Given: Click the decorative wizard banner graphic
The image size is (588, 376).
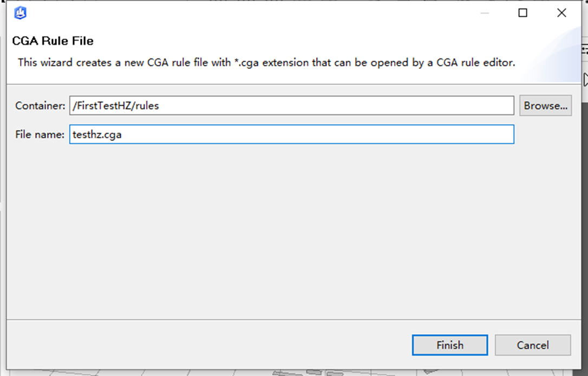Looking at the screenshot, I should coord(552,56).
